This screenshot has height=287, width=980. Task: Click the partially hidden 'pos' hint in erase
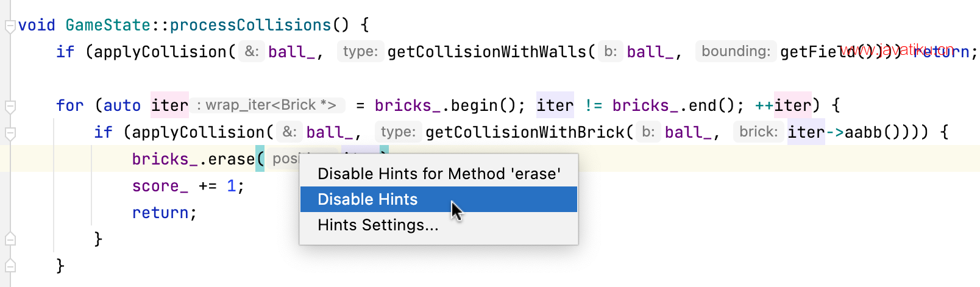pos(284,158)
